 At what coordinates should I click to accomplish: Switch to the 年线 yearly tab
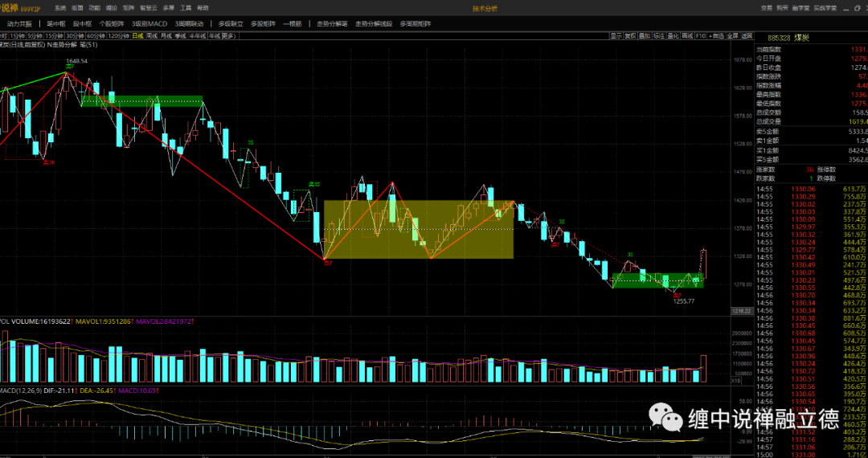pos(215,36)
